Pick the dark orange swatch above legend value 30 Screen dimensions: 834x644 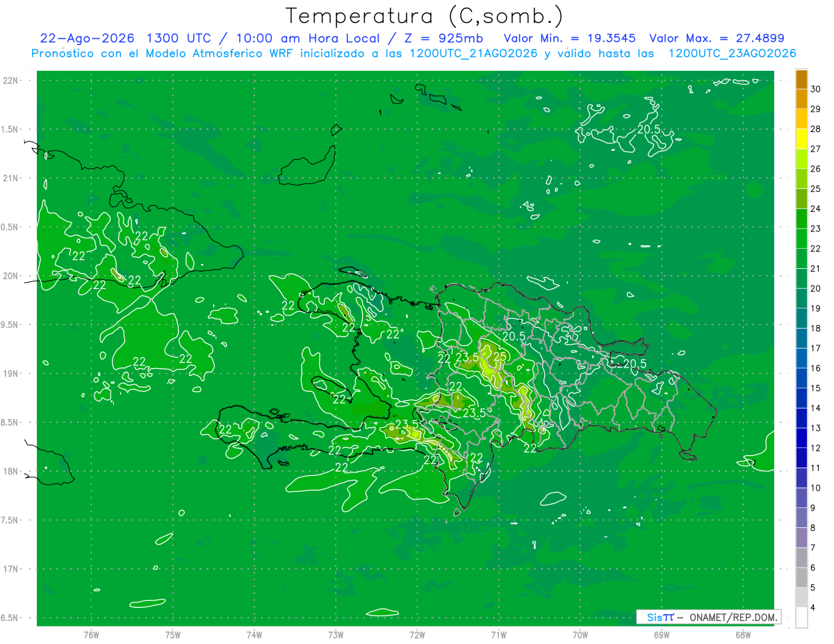801,79
